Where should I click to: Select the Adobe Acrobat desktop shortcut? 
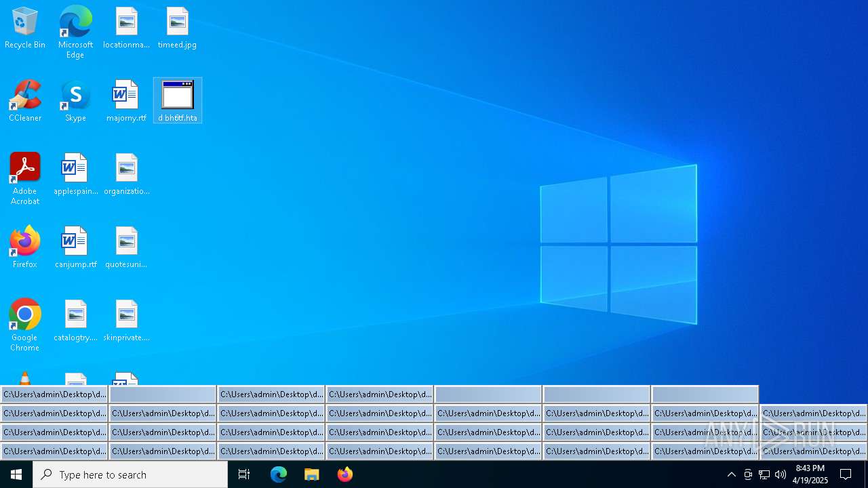(x=25, y=179)
